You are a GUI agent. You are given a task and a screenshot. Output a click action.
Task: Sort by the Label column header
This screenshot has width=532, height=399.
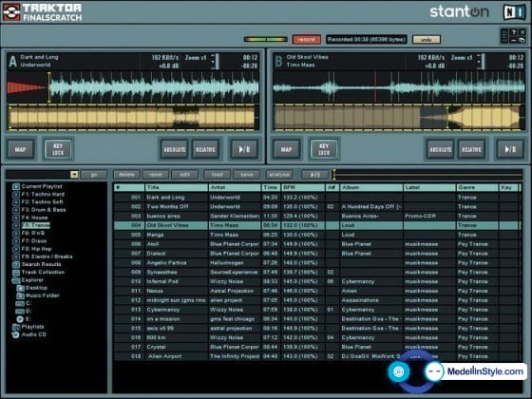pos(429,188)
